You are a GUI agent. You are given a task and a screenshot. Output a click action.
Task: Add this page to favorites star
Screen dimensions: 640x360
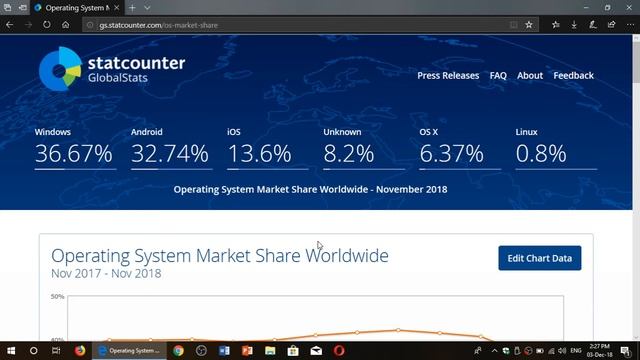pos(529,25)
